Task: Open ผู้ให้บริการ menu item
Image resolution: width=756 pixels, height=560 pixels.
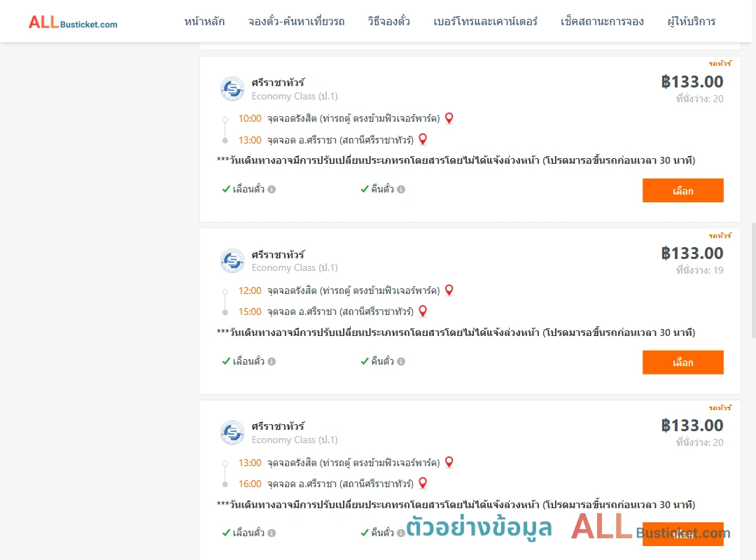Action: point(691,21)
